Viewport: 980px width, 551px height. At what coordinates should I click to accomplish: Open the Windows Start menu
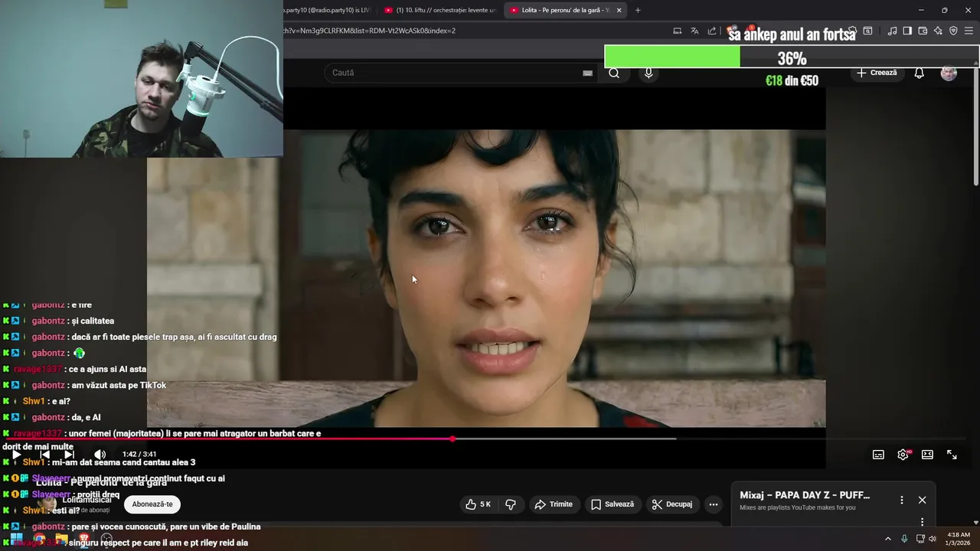tap(16, 539)
